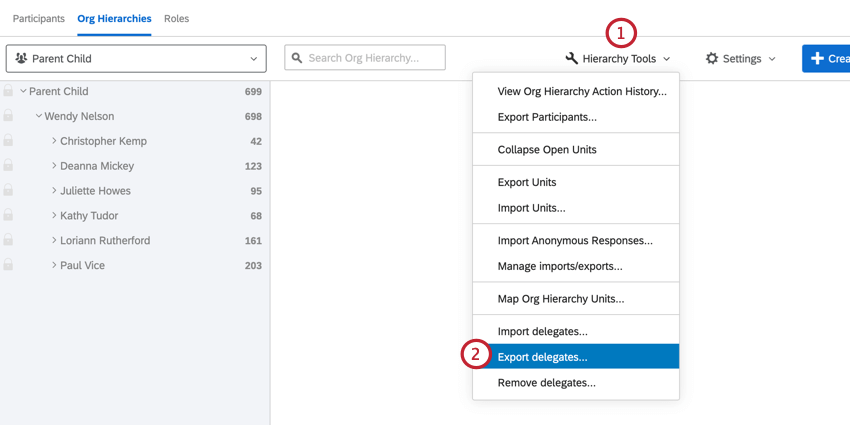
Task: Click the lock icon beside Christopher Kemp
Action: pos(8,141)
